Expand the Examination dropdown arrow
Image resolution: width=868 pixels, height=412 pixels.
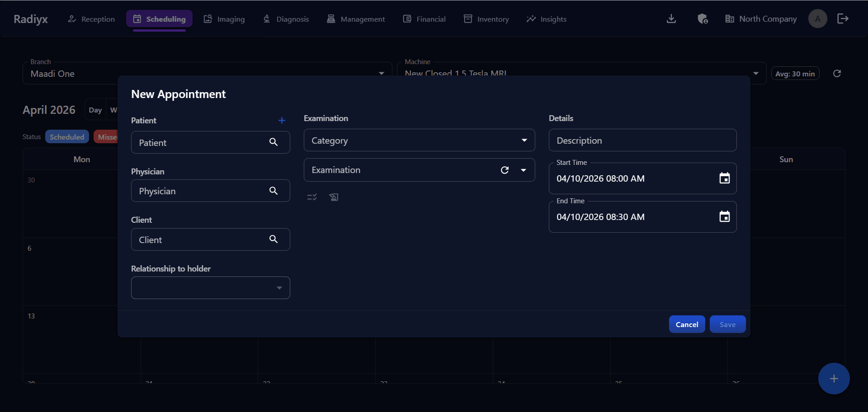pos(524,170)
